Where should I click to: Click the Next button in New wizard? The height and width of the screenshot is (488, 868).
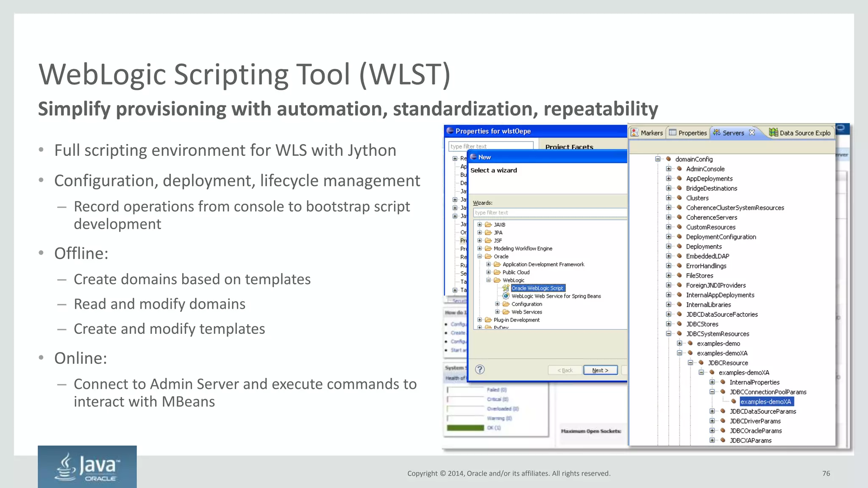coord(600,370)
